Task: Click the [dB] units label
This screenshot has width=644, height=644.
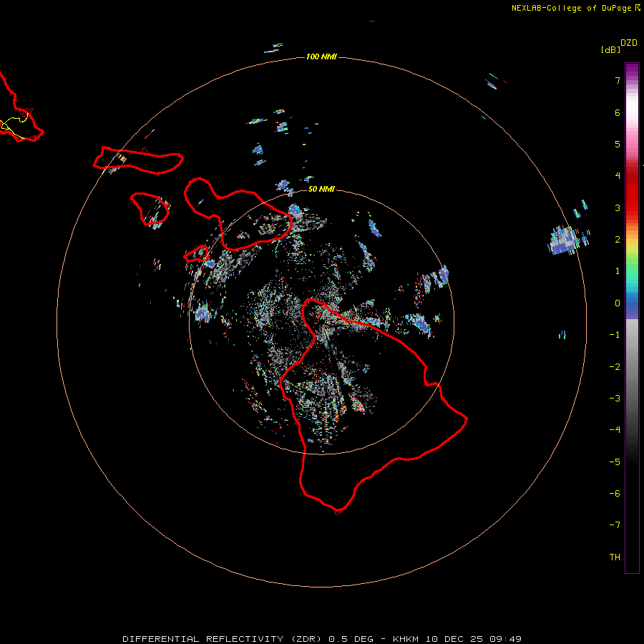Action: pos(611,50)
